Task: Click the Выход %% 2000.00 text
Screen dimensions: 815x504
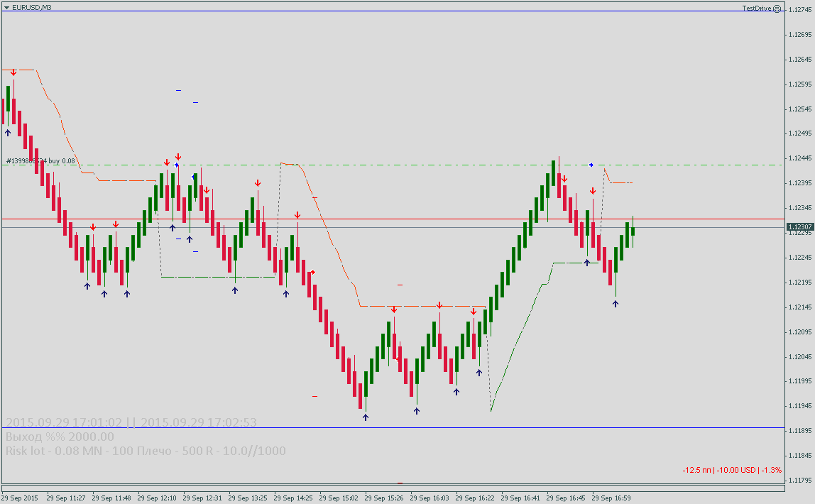Action: [x=60, y=437]
